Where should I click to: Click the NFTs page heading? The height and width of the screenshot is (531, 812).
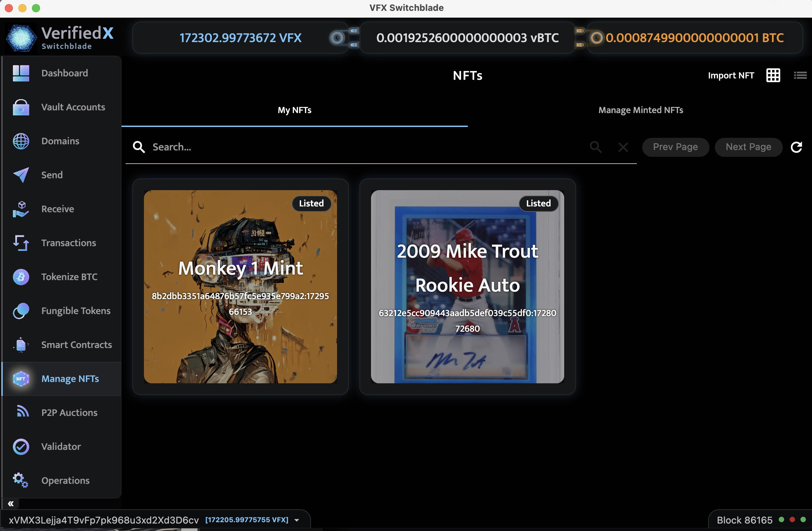[x=467, y=75]
